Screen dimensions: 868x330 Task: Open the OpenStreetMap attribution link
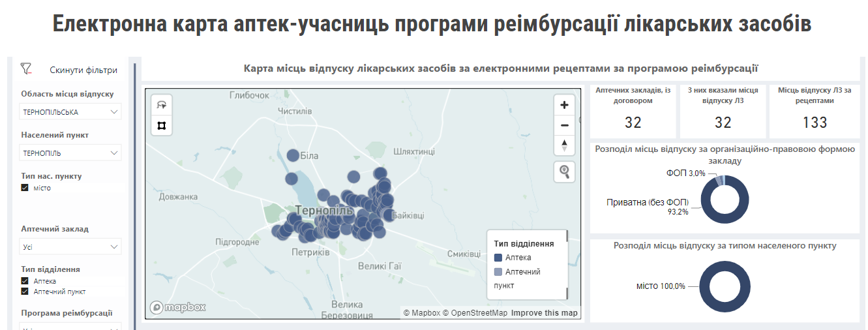pyautogui.click(x=474, y=313)
